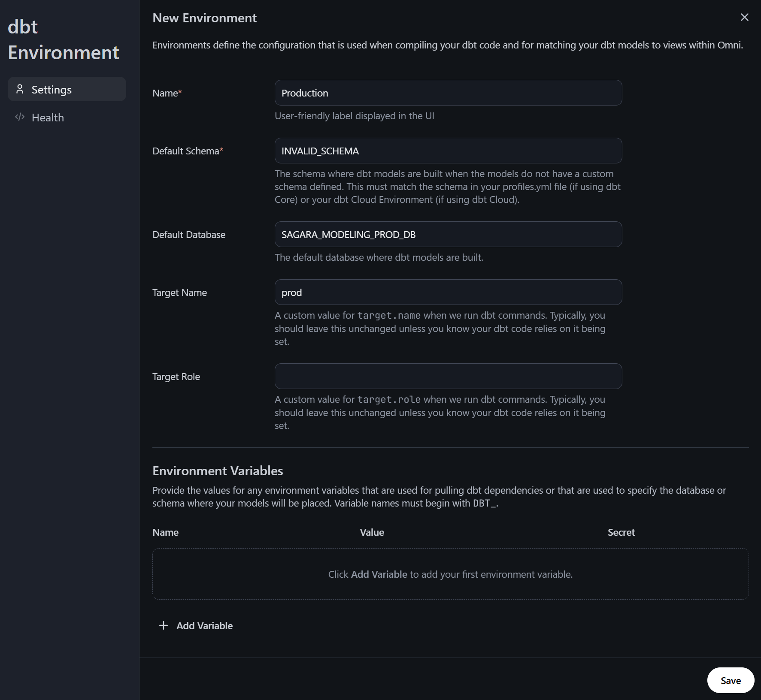Viewport: 761px width, 700px height.
Task: Click the plus icon for Add Variable
Action: (x=164, y=625)
